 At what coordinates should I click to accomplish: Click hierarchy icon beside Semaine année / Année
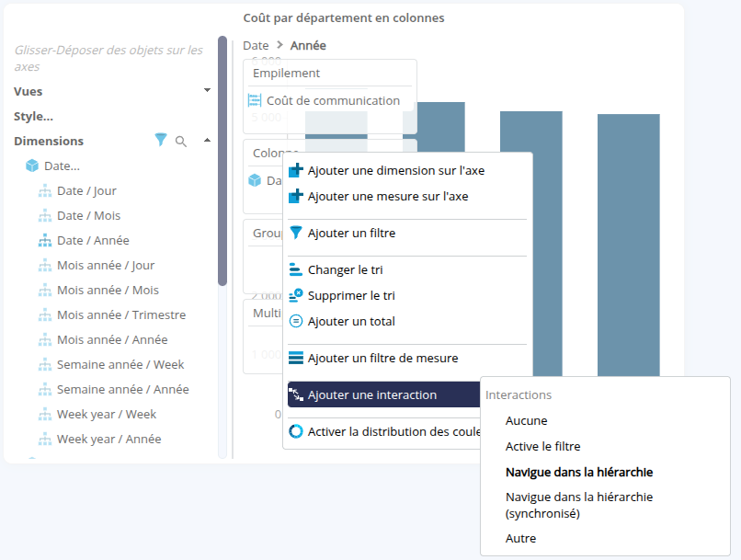(45, 389)
